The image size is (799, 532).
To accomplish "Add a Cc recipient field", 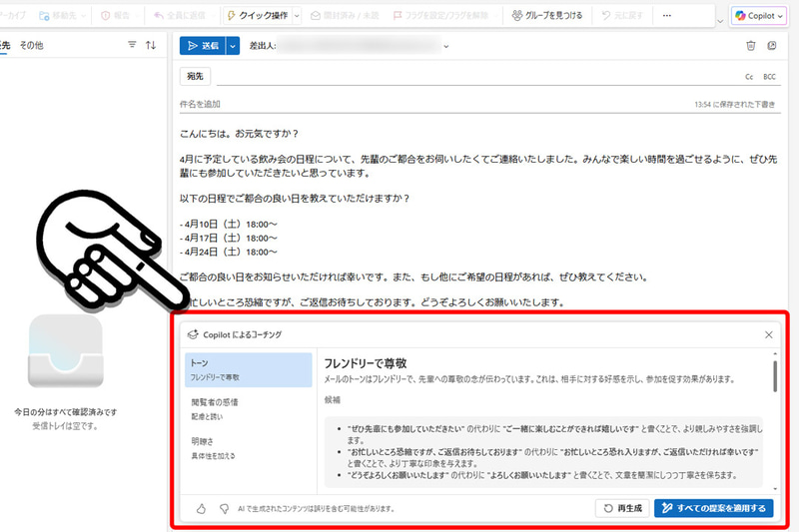I will tap(748, 77).
